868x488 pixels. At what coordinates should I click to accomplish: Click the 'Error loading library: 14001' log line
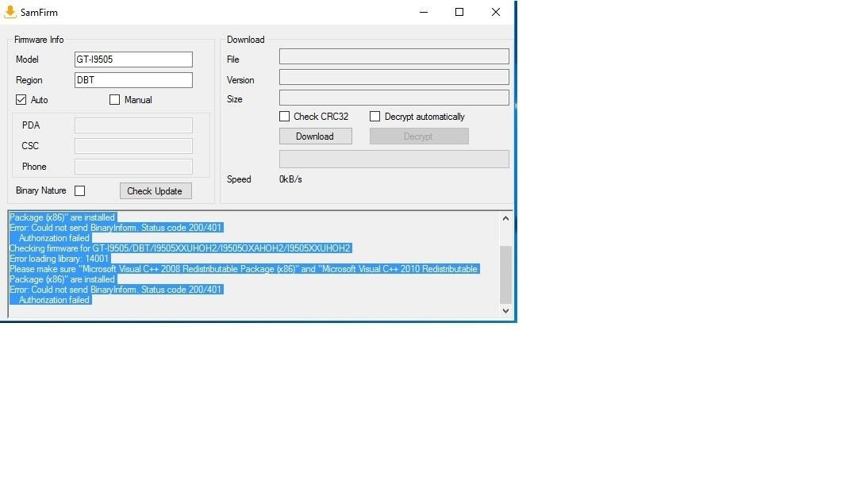pyautogui.click(x=60, y=259)
